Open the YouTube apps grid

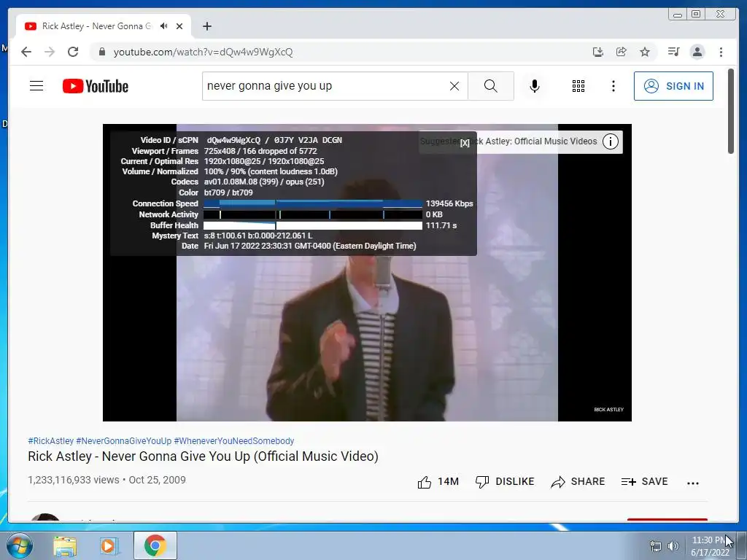click(578, 86)
